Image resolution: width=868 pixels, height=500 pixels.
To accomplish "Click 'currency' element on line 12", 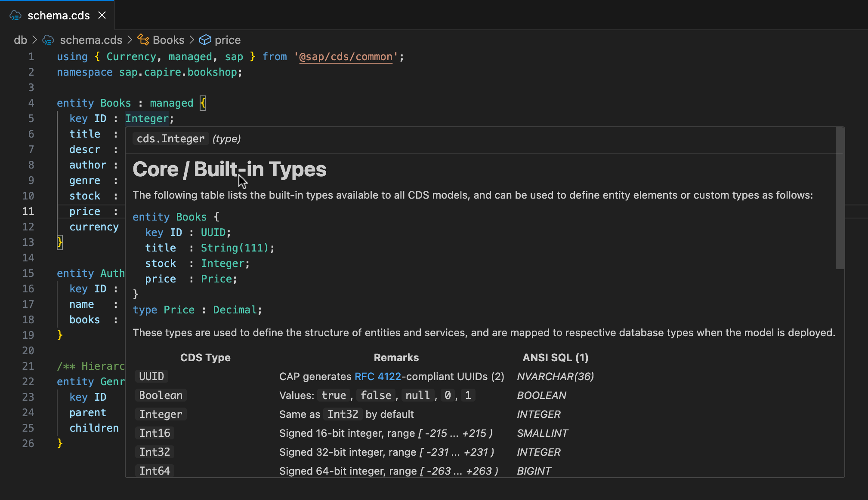I will pos(94,227).
